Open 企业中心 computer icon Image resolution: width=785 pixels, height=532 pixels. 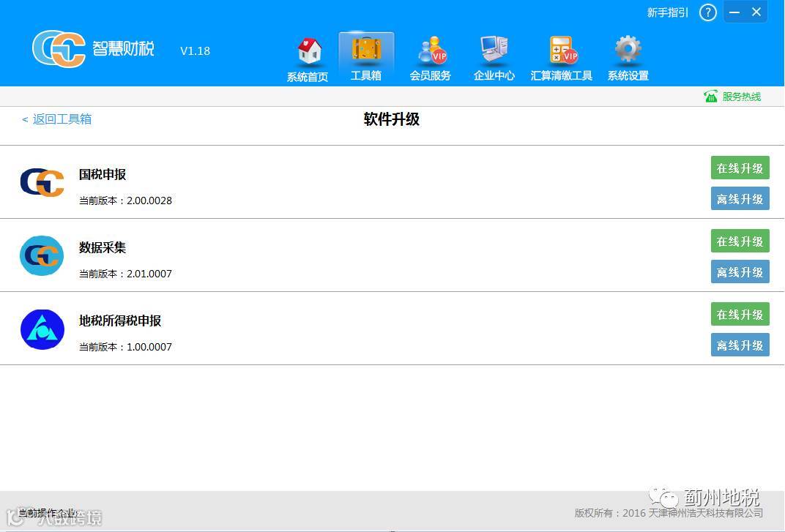click(494, 50)
